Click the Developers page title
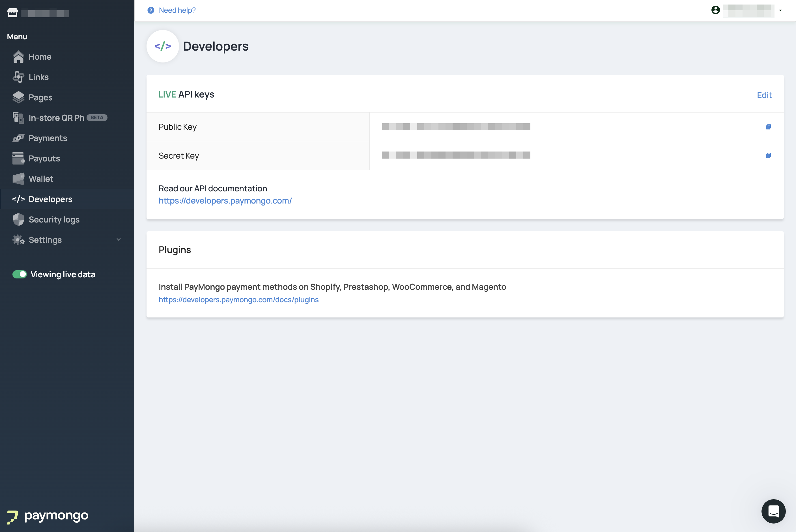 click(x=216, y=46)
